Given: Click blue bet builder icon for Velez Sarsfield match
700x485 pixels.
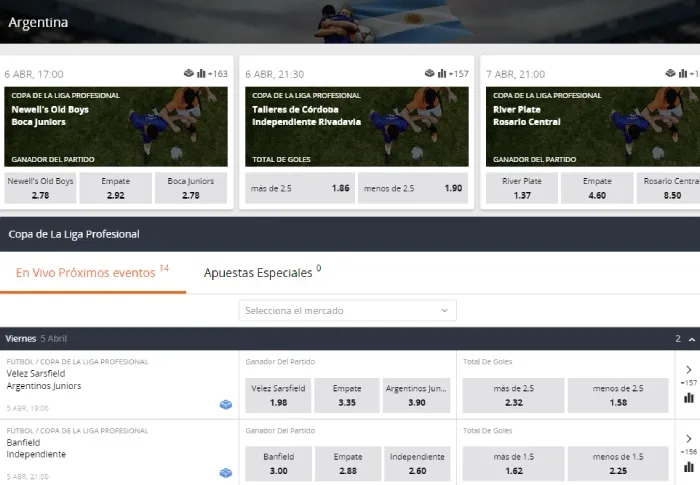Looking at the screenshot, I should pos(226,404).
